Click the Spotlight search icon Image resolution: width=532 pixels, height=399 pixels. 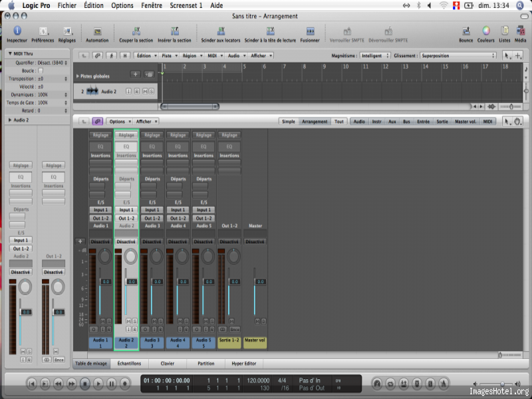(520, 5)
